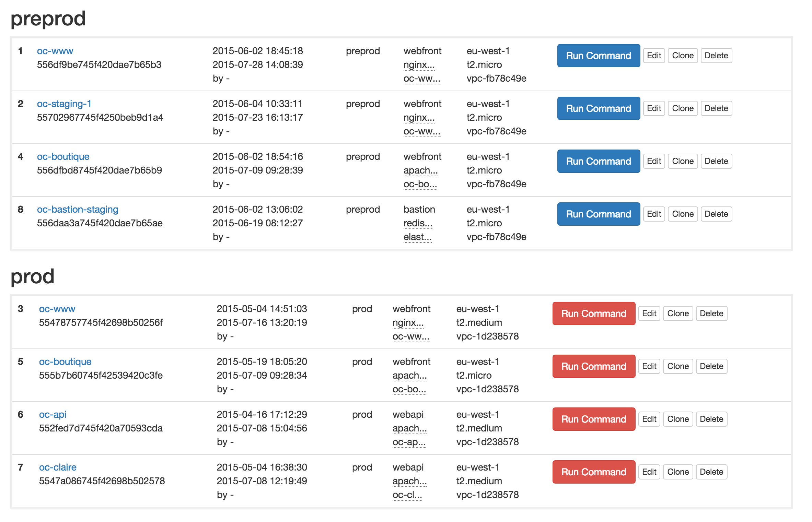Delete the prod oc-www app
The width and height of the screenshot is (812, 522).
coord(711,313)
